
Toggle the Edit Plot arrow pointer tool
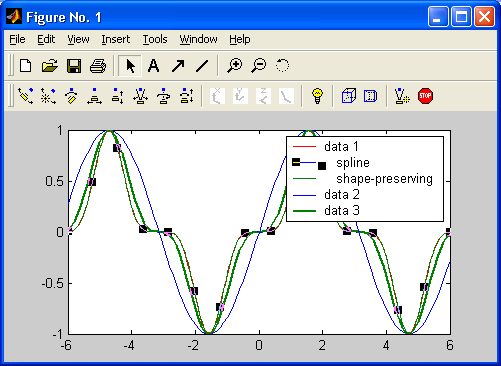coord(130,66)
